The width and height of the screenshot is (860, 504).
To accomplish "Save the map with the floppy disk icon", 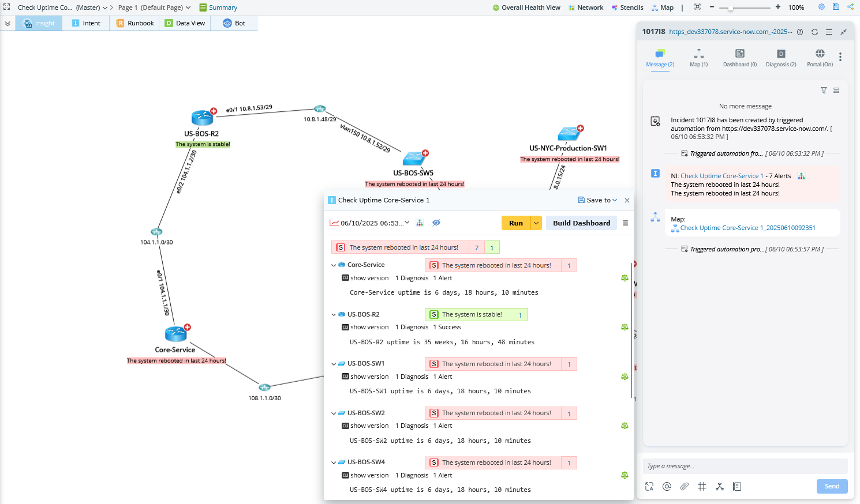I will [x=836, y=7].
